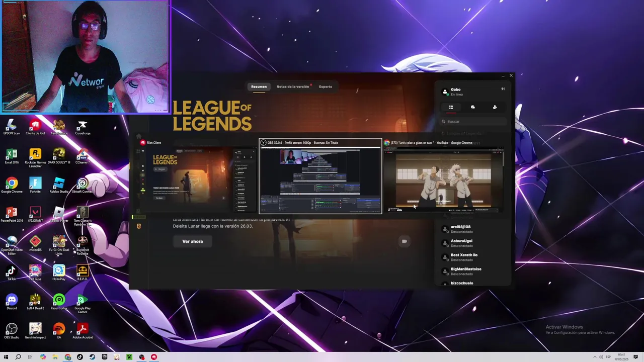Launch EA app desktop icon
This screenshot has height=362, width=644.
pyautogui.click(x=59, y=331)
